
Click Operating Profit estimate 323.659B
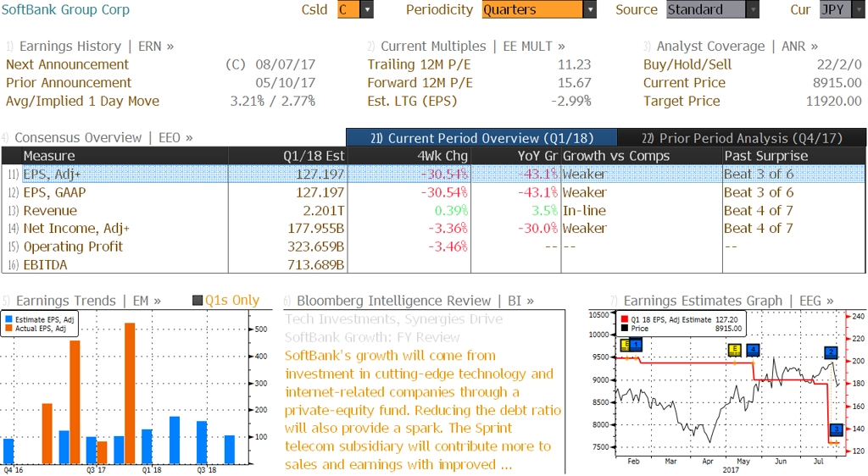click(x=315, y=246)
